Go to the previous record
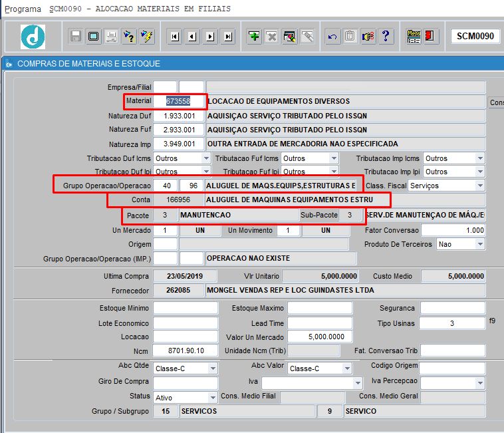Viewport: 504px width, 433px height. pyautogui.click(x=193, y=37)
